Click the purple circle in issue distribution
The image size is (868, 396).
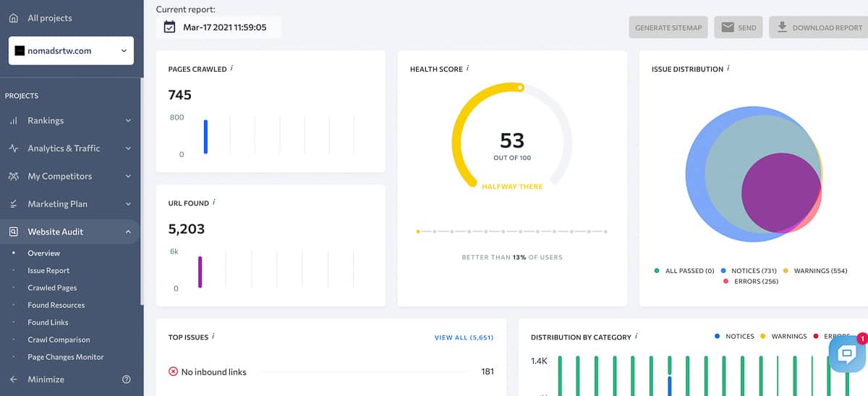[x=780, y=193]
